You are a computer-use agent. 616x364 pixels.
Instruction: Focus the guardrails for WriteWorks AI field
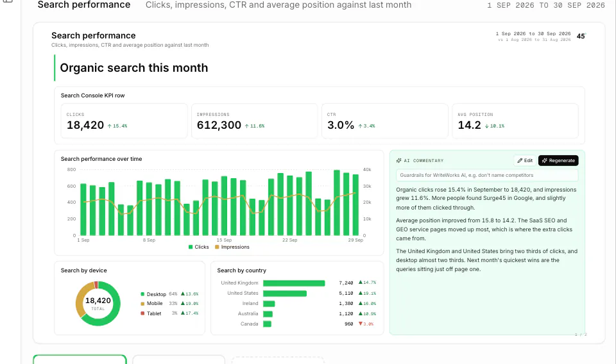(487, 175)
